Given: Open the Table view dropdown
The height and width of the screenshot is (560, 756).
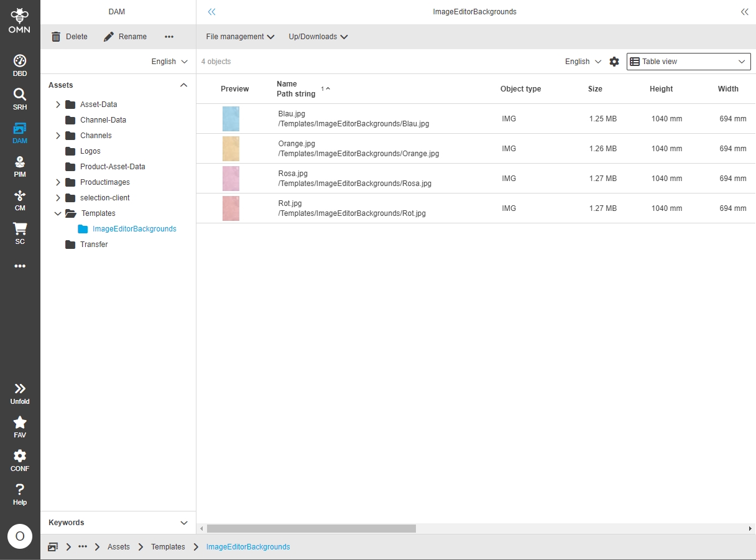Looking at the screenshot, I should pyautogui.click(x=688, y=62).
